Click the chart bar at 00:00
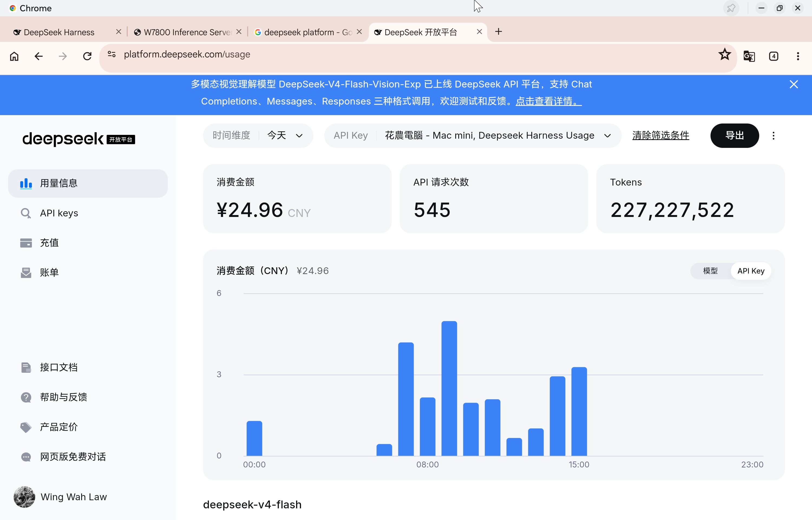Image resolution: width=812 pixels, height=520 pixels. coord(254,439)
